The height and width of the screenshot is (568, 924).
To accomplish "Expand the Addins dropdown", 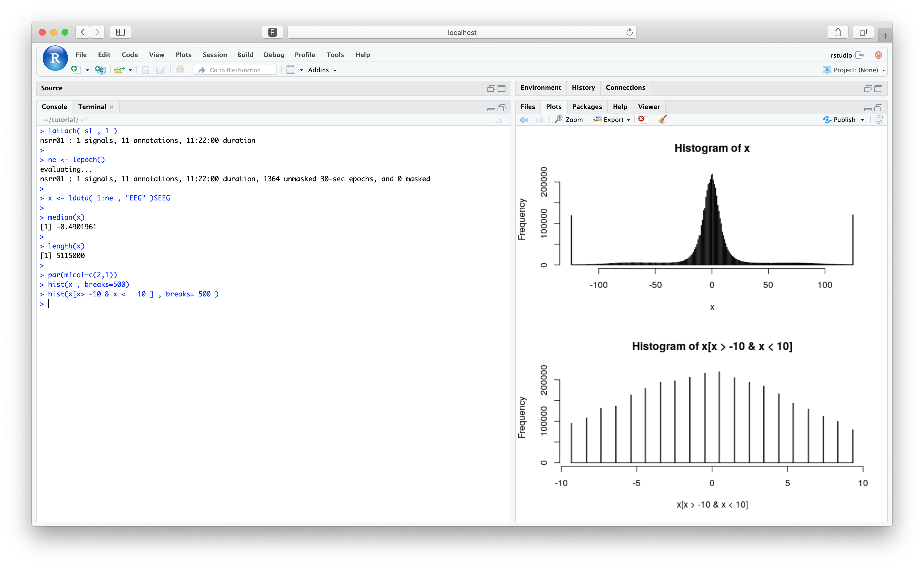I will [322, 70].
